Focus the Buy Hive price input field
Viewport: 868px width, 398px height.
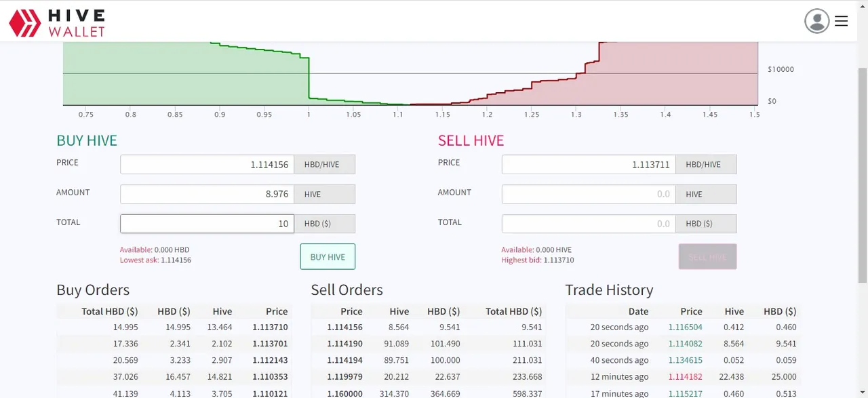pyautogui.click(x=207, y=164)
